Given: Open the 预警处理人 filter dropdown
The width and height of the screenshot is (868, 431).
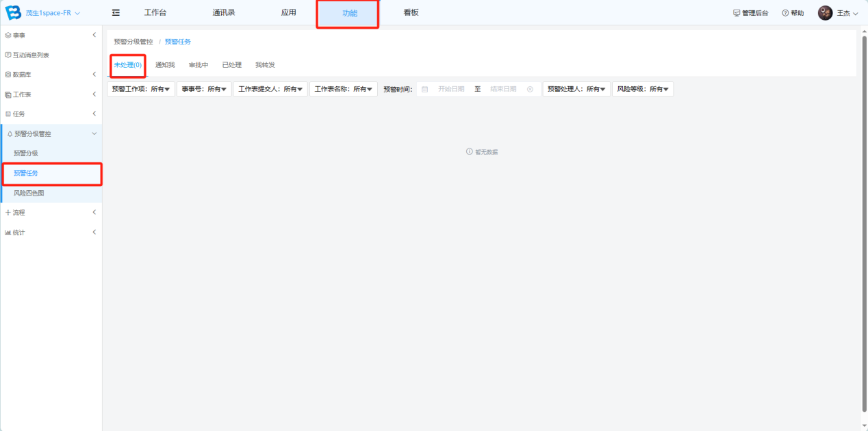Looking at the screenshot, I should coord(576,89).
